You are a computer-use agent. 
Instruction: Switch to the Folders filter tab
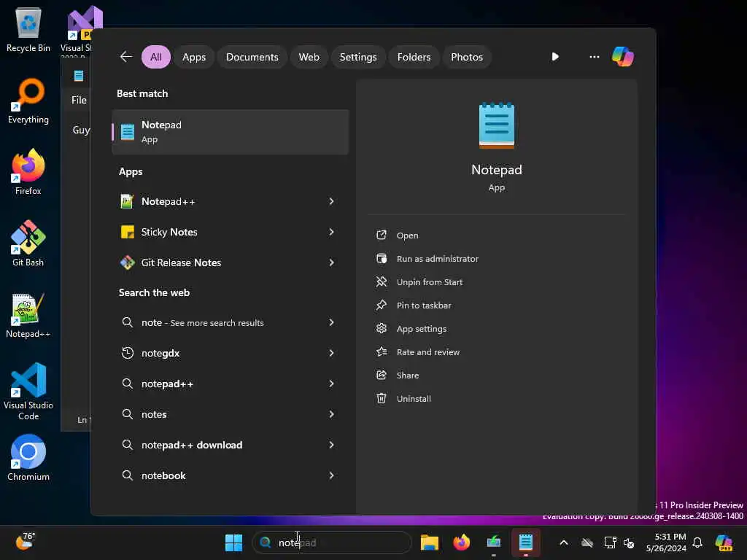tap(414, 57)
